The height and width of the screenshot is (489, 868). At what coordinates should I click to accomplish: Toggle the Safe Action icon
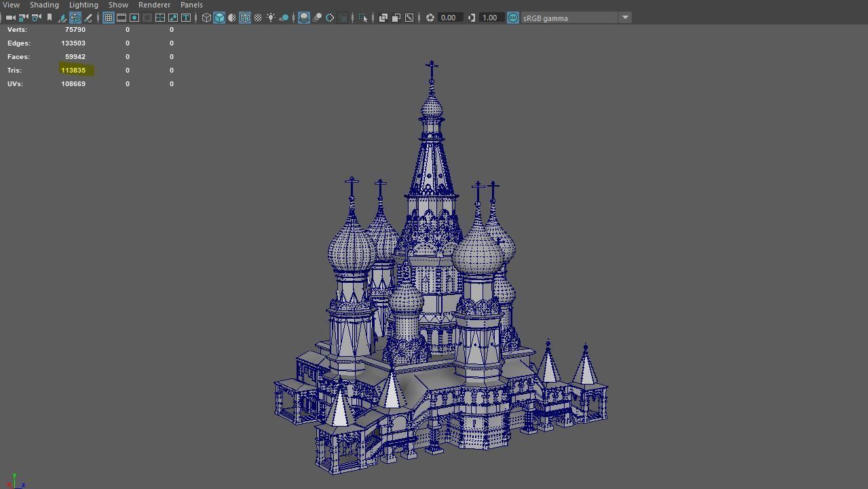coord(173,18)
